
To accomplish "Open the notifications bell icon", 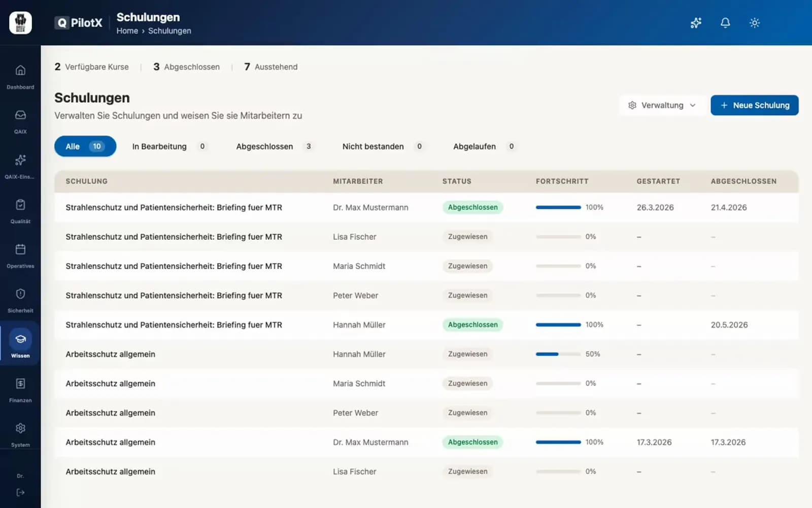I will coord(725,23).
